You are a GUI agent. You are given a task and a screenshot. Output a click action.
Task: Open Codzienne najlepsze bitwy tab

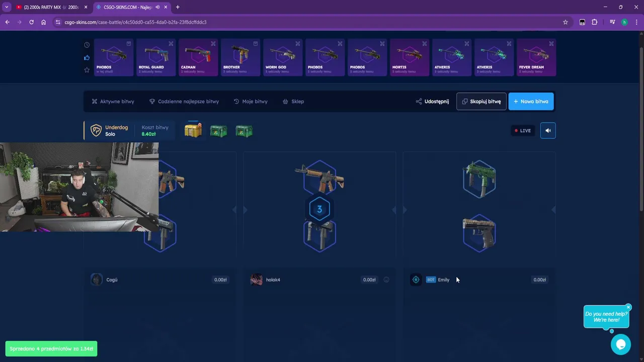(x=184, y=102)
